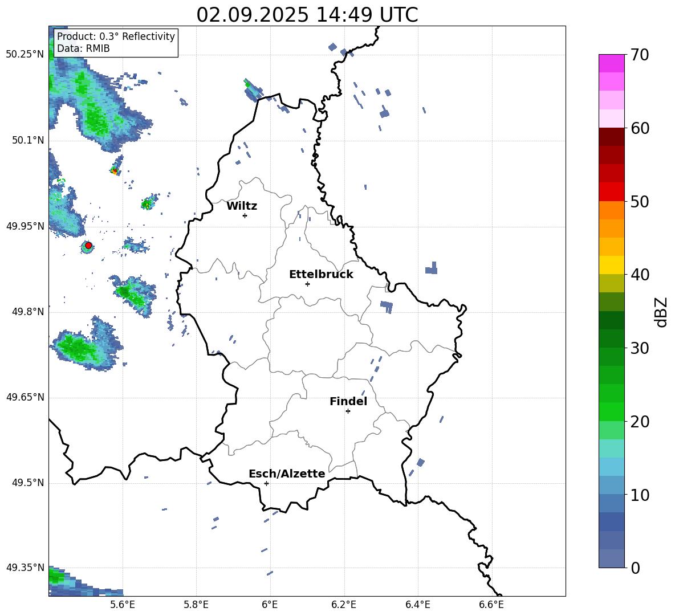675x616 pixels.
Task: Click the 50.1°N latitude label
Action: (x=28, y=140)
